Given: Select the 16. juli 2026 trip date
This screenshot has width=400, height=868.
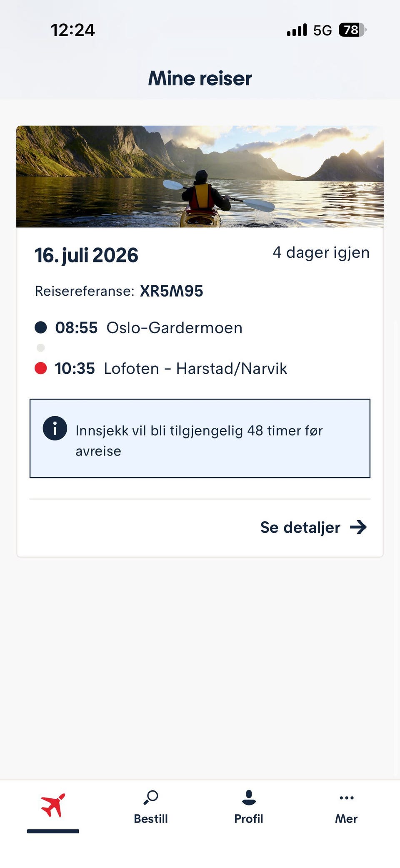Looking at the screenshot, I should point(86,255).
